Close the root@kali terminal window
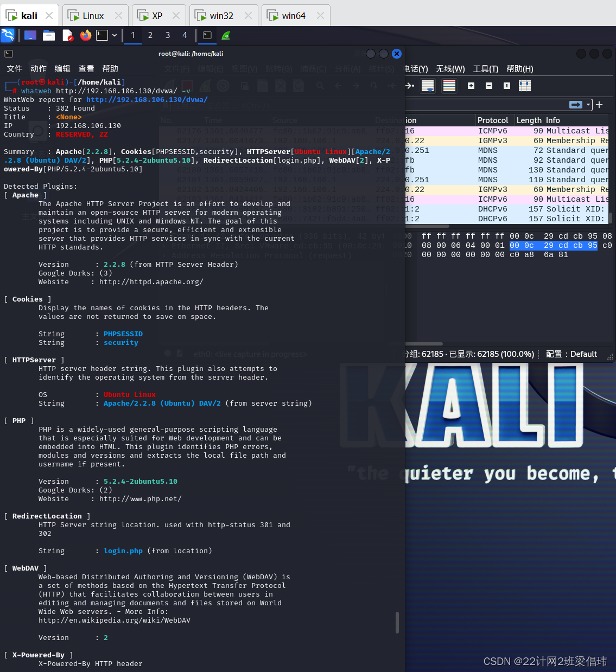This screenshot has width=616, height=672. click(397, 54)
